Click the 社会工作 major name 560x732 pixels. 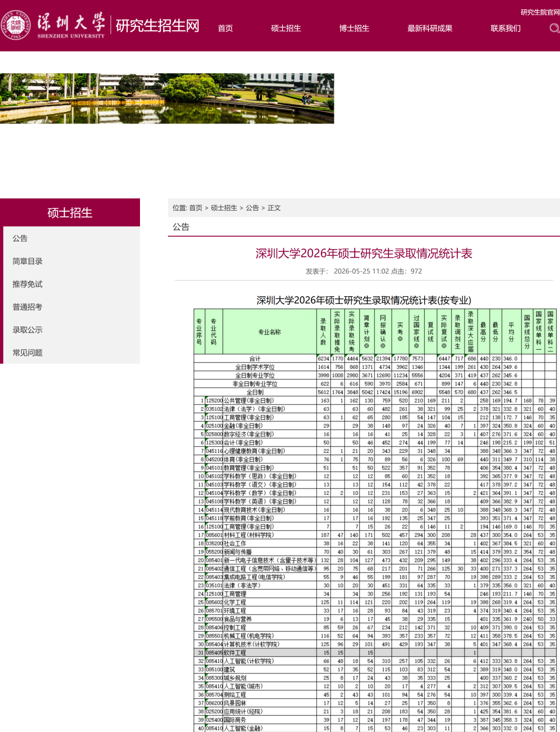pyautogui.click(x=235, y=543)
